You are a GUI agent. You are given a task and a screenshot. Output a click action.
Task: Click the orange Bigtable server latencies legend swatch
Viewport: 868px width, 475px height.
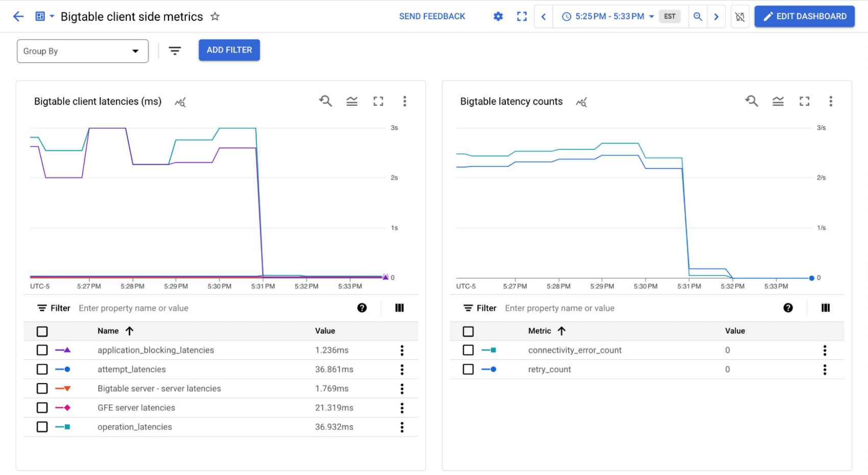point(63,389)
